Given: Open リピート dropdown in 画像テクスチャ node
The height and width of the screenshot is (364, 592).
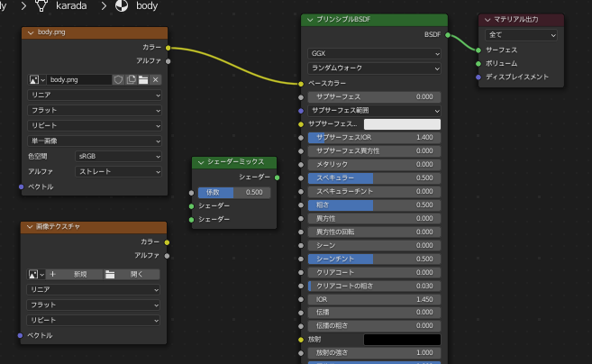Looking at the screenshot, I should click(93, 320).
